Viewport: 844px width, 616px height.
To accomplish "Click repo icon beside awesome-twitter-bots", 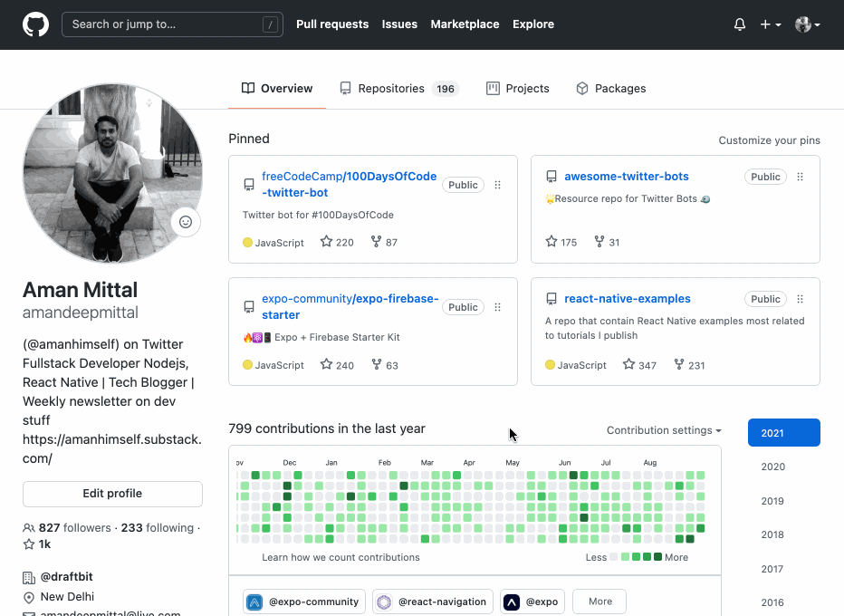I will (x=551, y=177).
